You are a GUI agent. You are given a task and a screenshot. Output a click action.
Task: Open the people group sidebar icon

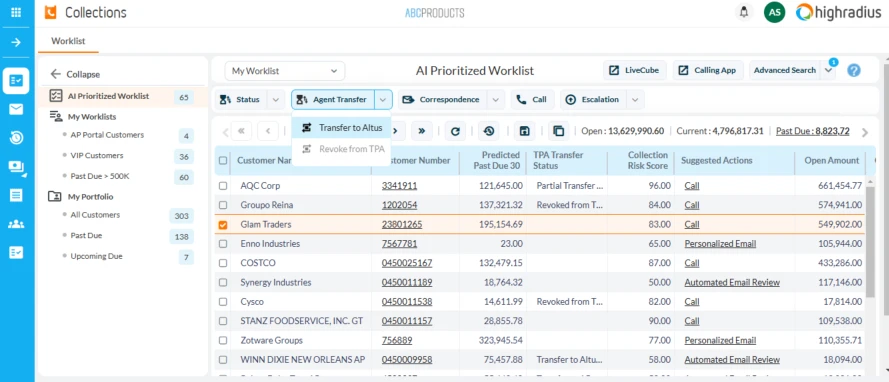coord(16,224)
